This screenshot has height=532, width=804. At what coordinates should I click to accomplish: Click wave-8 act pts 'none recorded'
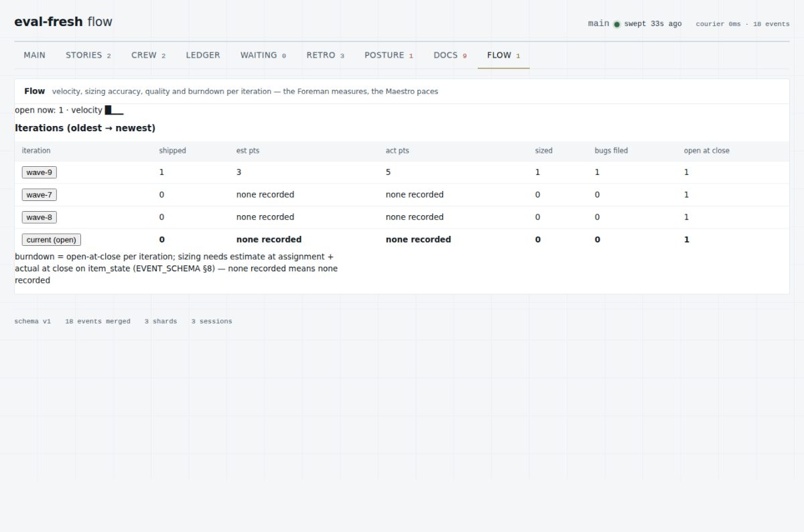click(x=415, y=217)
